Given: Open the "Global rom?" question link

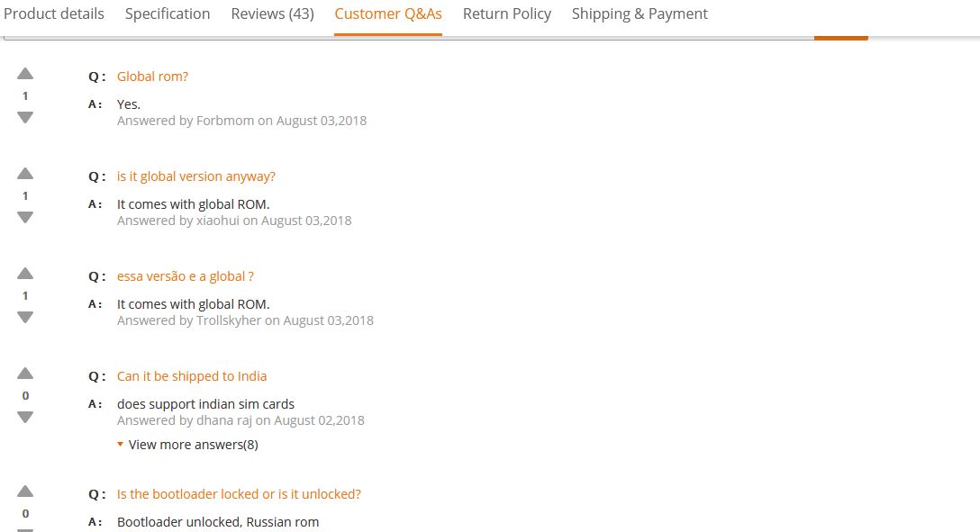Looking at the screenshot, I should pos(152,77).
